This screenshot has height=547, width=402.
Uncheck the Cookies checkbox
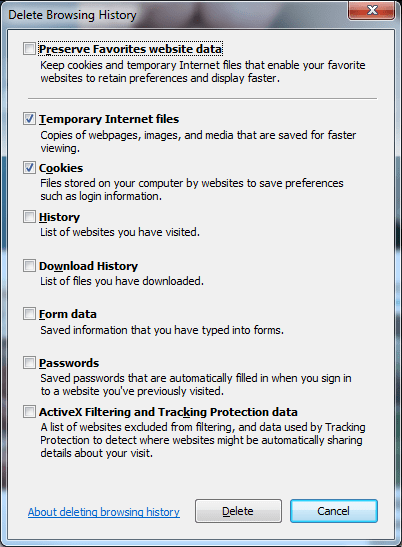point(29,168)
